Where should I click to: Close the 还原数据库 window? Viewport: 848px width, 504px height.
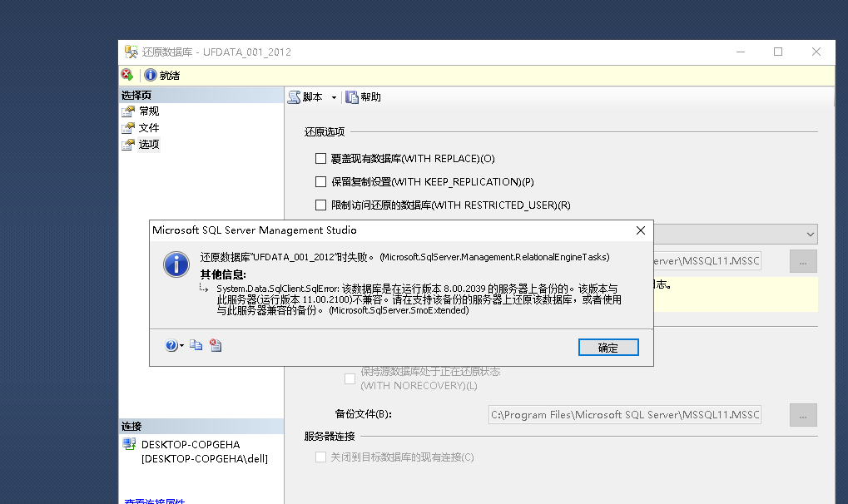[x=816, y=52]
